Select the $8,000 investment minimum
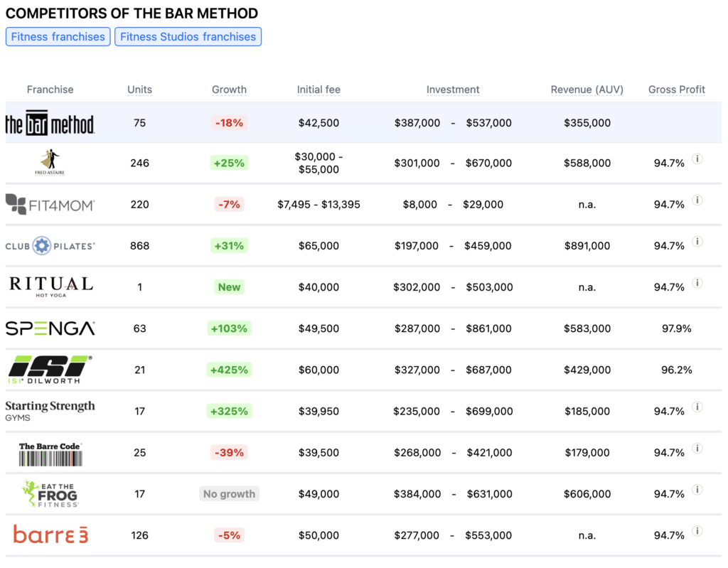The image size is (728, 568). [x=419, y=204]
